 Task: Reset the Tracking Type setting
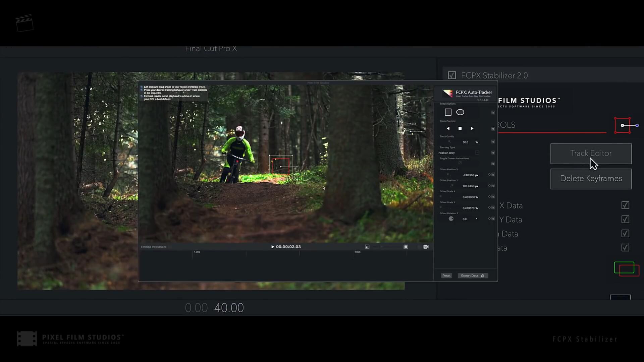[x=493, y=153]
